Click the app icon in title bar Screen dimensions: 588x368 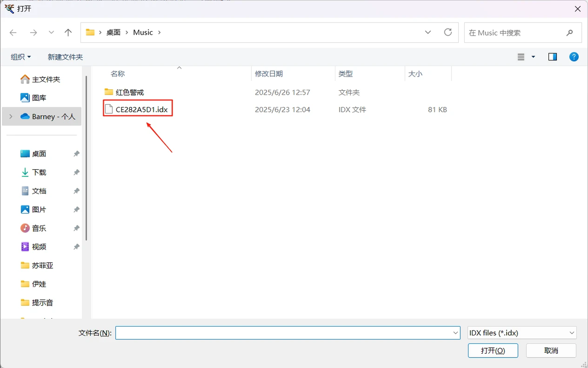(9, 8)
